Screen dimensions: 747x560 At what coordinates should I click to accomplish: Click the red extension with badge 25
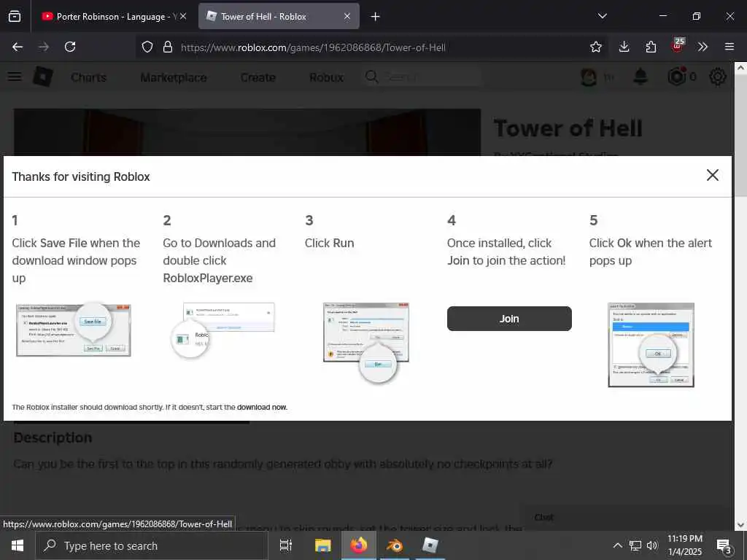[678, 46]
